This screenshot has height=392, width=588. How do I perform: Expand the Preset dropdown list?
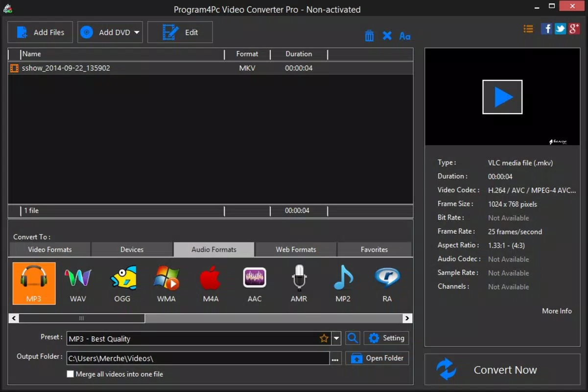[336, 339]
